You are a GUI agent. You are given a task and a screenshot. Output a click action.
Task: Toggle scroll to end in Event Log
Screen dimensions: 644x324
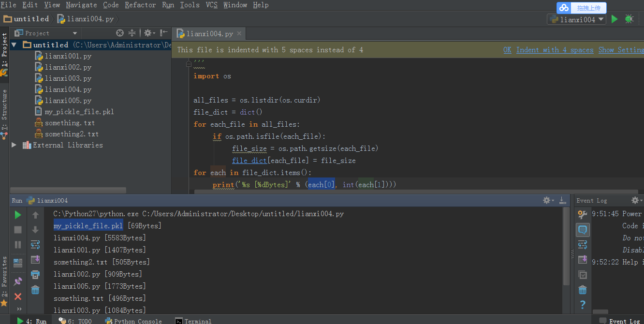pyautogui.click(x=583, y=260)
